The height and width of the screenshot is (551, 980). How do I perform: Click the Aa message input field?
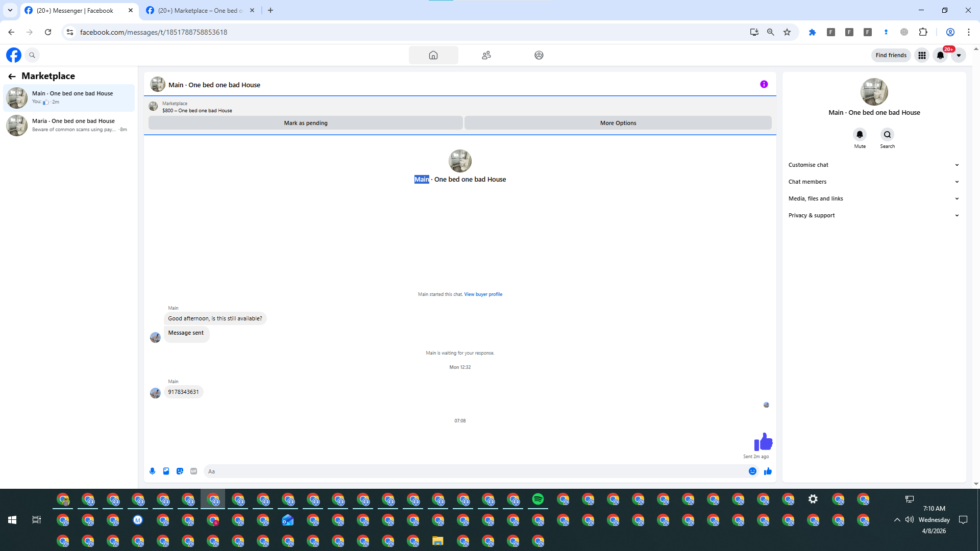(475, 471)
